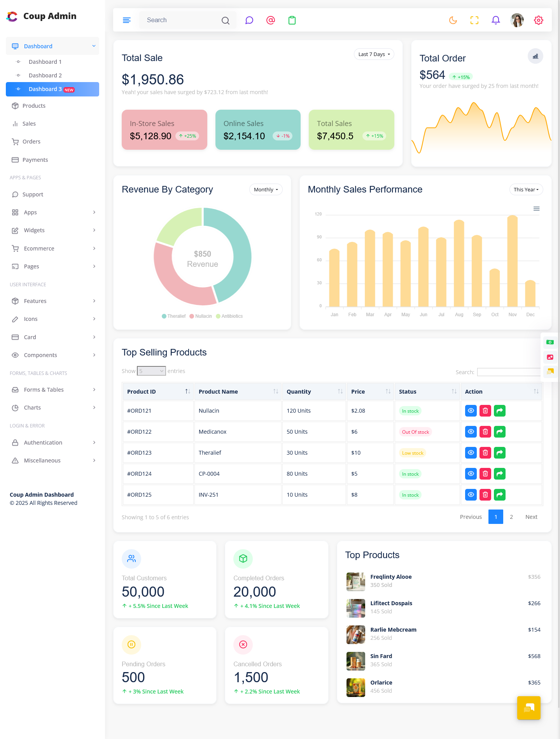Share the Medicanox product row
Screen dimensions: 560x739
coord(500,432)
